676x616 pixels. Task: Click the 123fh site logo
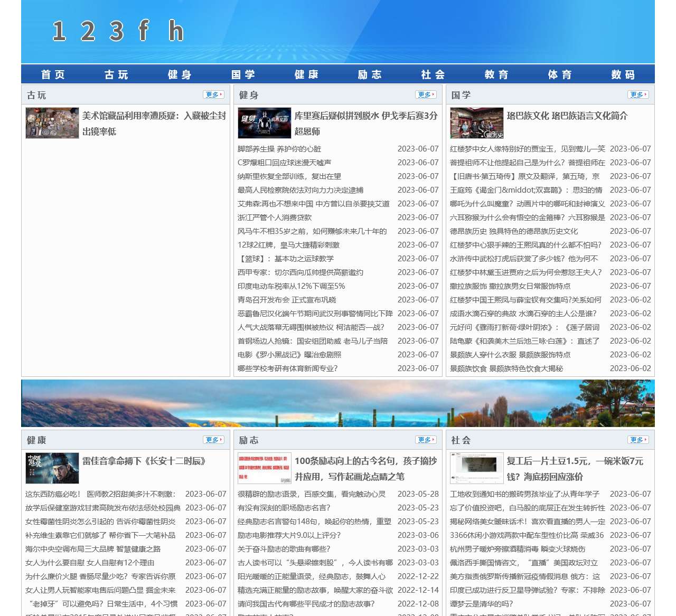(x=118, y=31)
